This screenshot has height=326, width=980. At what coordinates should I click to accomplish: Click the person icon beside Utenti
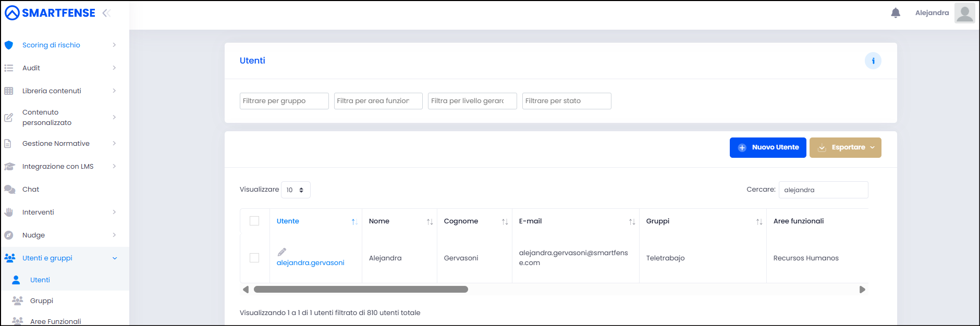click(x=16, y=280)
